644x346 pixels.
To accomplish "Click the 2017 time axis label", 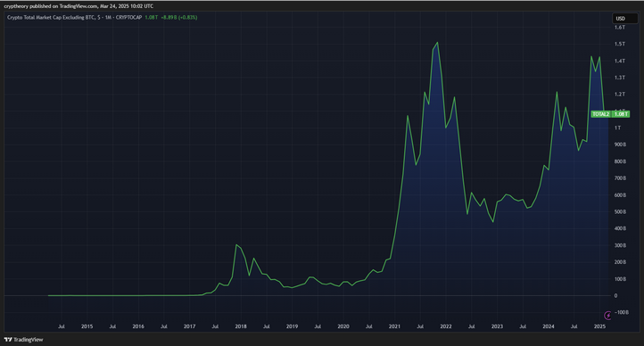I will click(189, 326).
